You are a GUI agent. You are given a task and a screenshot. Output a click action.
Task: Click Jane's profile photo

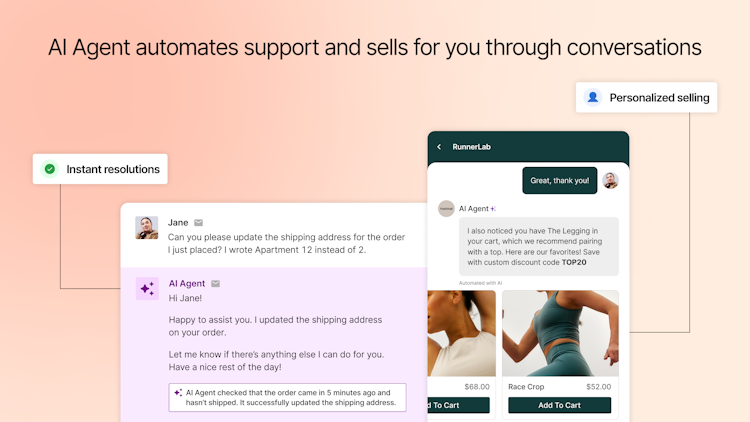147,228
